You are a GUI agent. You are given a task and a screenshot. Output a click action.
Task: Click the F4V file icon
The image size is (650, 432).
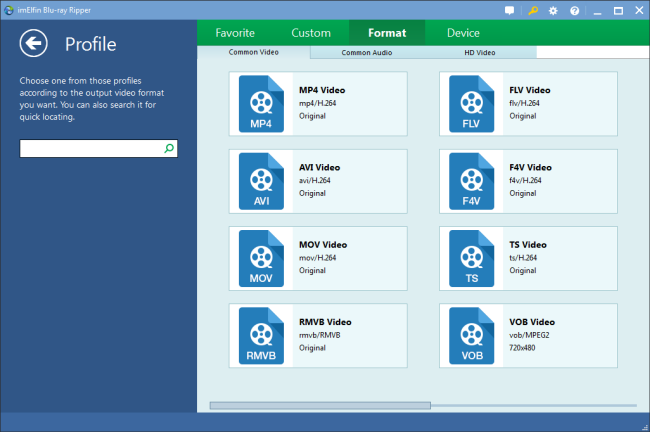(471, 181)
